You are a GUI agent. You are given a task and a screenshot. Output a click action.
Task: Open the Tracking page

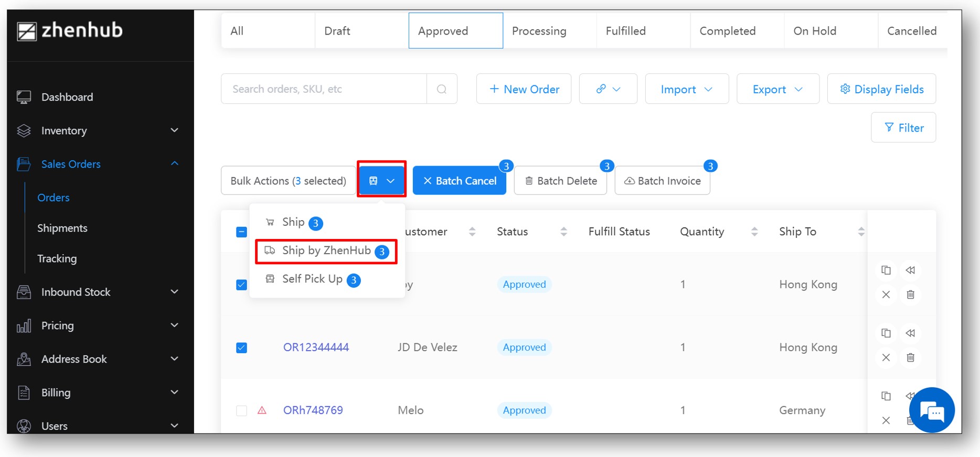pos(57,258)
